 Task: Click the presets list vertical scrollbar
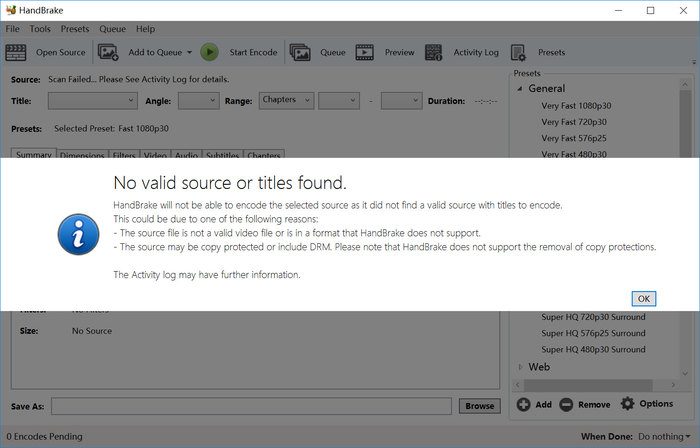click(x=685, y=124)
